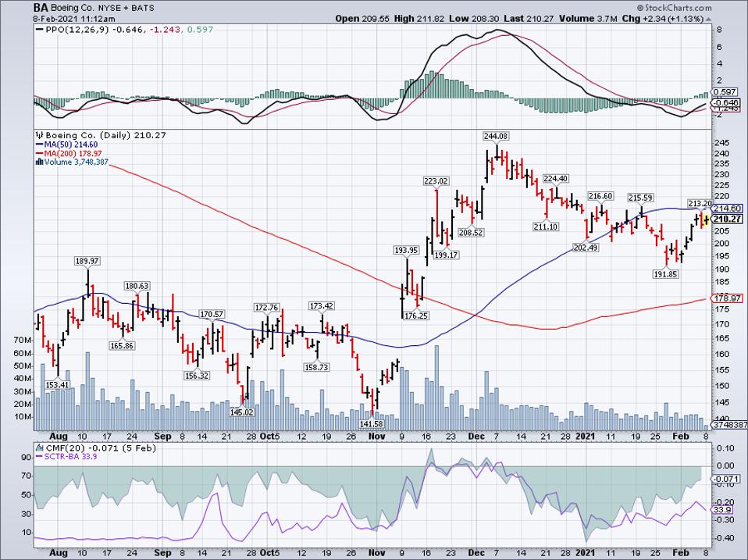Click the 153.41 low price label
This screenshot has width=748, height=560.
tap(57, 384)
